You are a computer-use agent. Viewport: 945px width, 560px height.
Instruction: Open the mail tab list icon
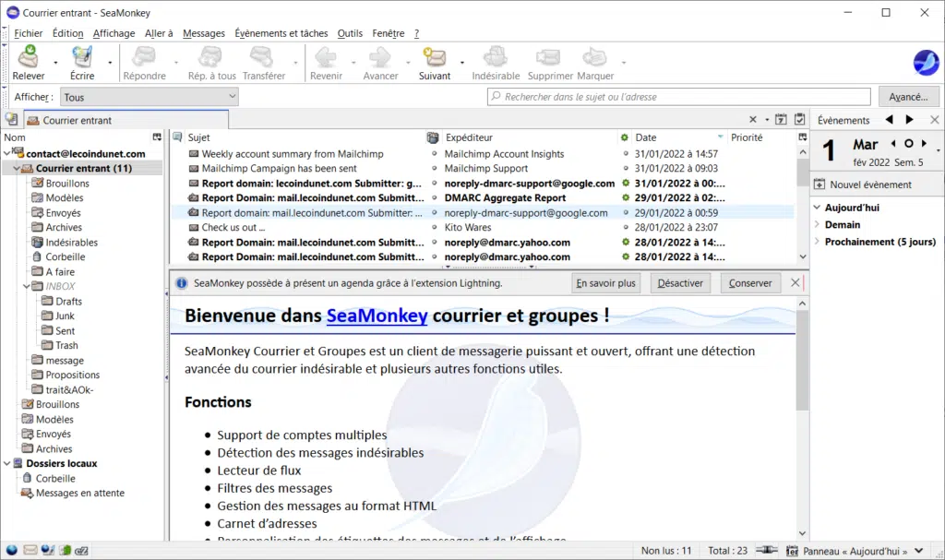pyautogui.click(x=11, y=119)
